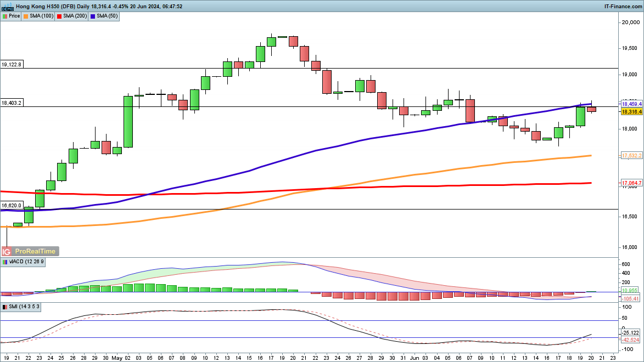Image resolution: width=644 pixels, height=362 pixels.
Task: Select the 19,122.8 horizontal line label
Action: click(x=12, y=65)
